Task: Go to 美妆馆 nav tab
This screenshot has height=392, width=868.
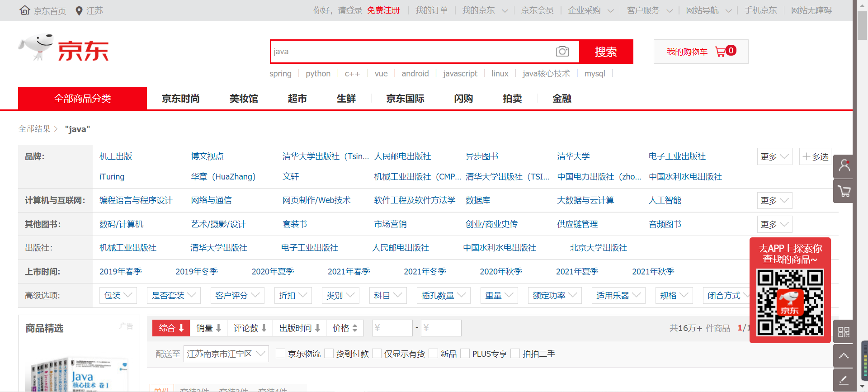Action: point(244,99)
